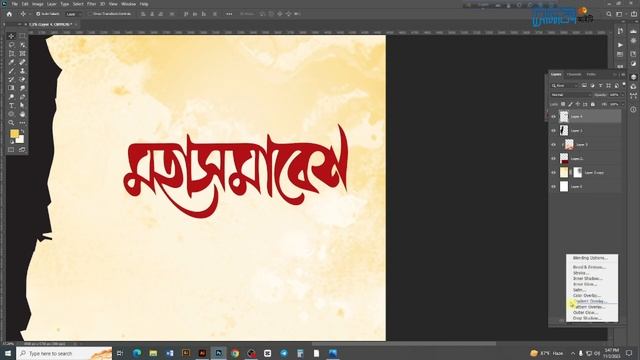Choose Drop Shadow from layer style menu
640x360 pixels.
tap(587, 318)
